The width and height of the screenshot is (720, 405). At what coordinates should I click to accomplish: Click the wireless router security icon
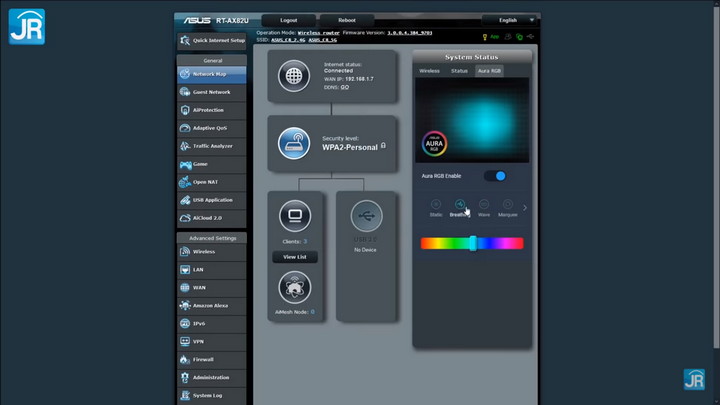pos(294,143)
